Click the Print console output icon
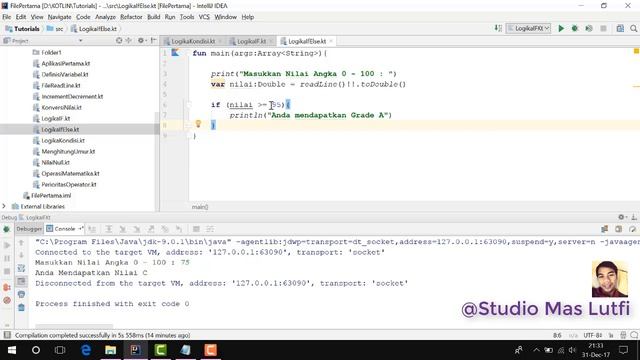 pyautogui.click(x=21, y=294)
